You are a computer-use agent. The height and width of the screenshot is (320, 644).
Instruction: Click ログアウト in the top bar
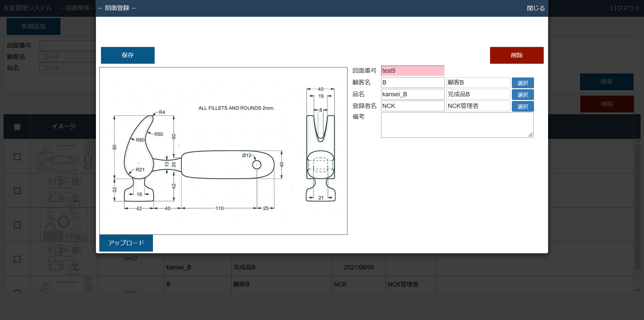tap(625, 8)
